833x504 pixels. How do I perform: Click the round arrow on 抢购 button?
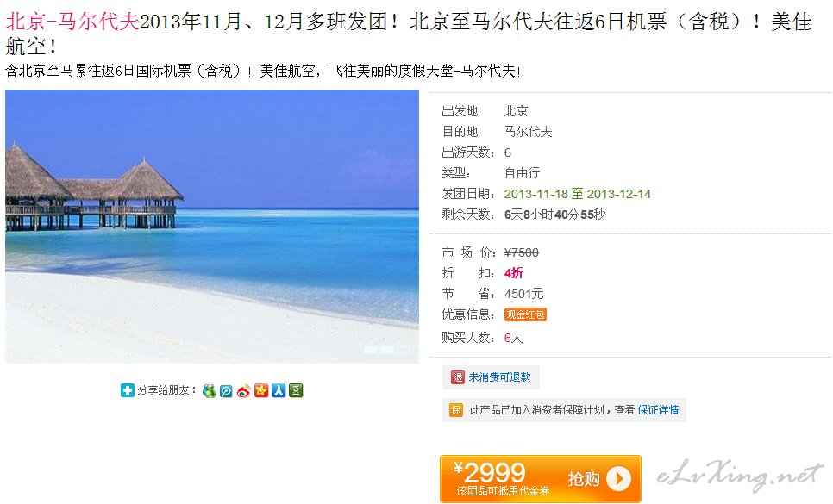tap(618, 478)
